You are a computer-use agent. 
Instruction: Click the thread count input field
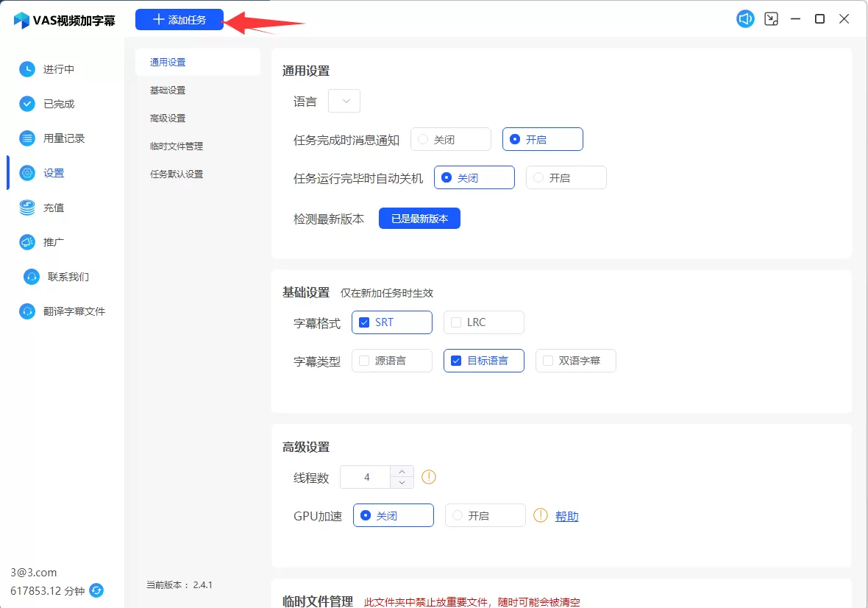coord(366,477)
